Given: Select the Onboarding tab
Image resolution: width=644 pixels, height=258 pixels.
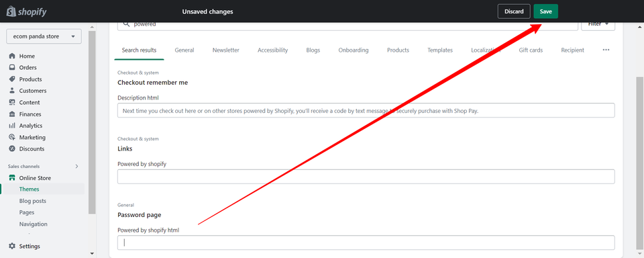Looking at the screenshot, I should pyautogui.click(x=354, y=50).
